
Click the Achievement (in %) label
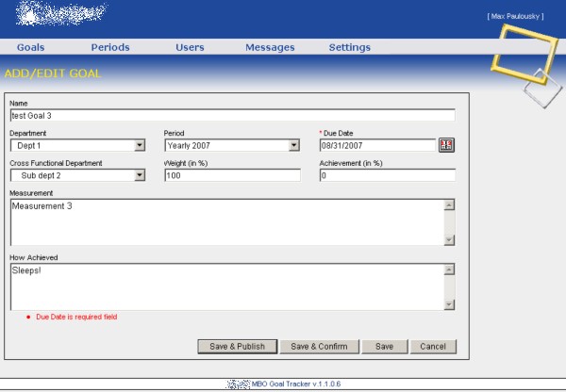(x=351, y=163)
